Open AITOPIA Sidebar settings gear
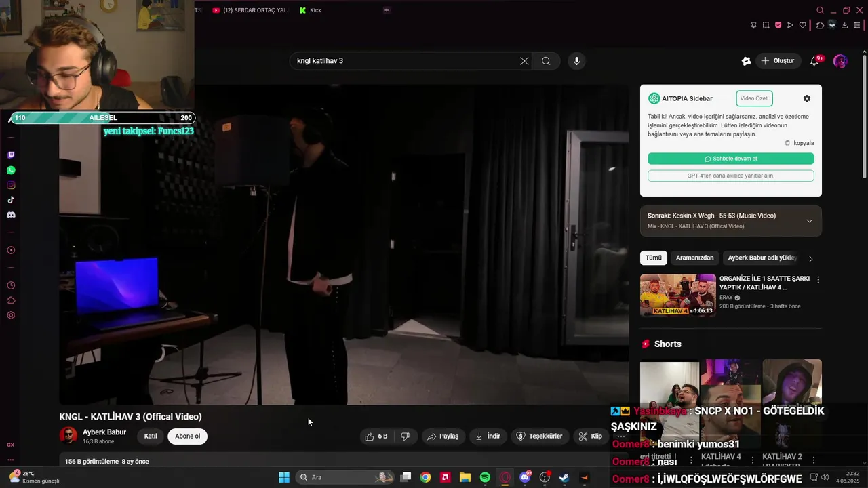The width and height of the screenshot is (868, 488). (807, 98)
